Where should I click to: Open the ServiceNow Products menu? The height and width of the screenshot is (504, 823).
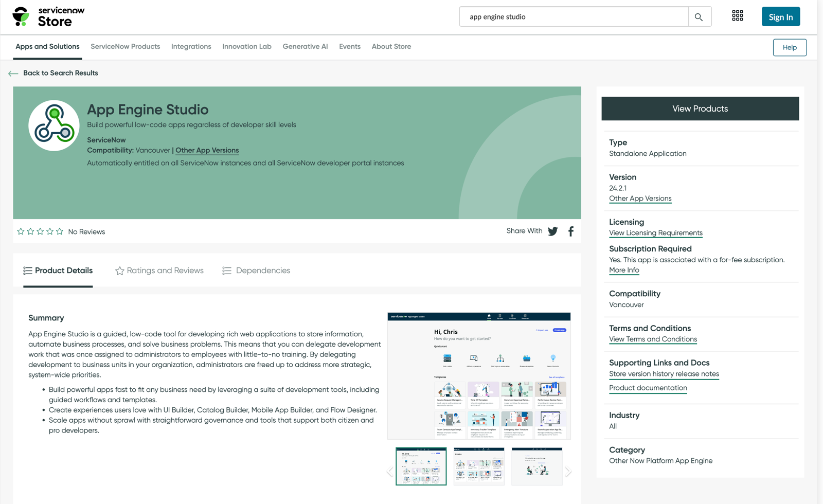point(126,47)
